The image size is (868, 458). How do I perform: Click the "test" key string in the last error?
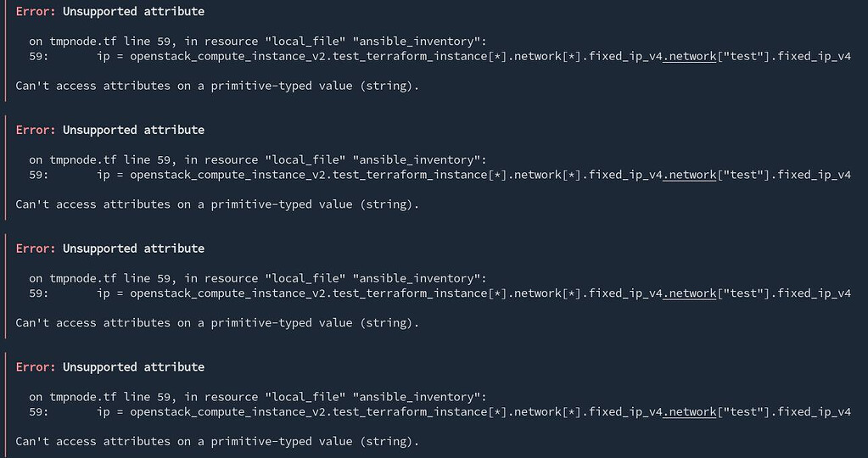[x=743, y=412]
